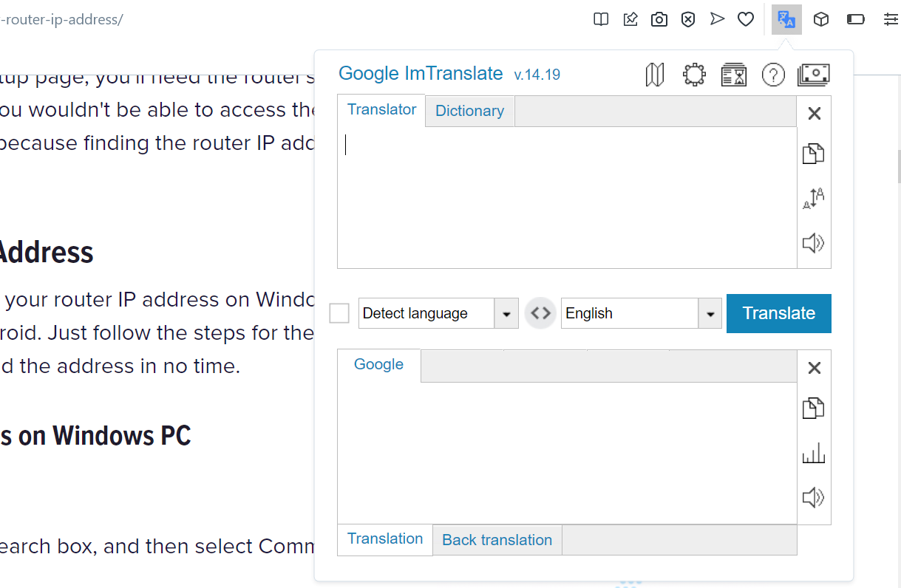901x588 pixels.
Task: Open ImTranslate options gear icon
Action: pos(694,75)
